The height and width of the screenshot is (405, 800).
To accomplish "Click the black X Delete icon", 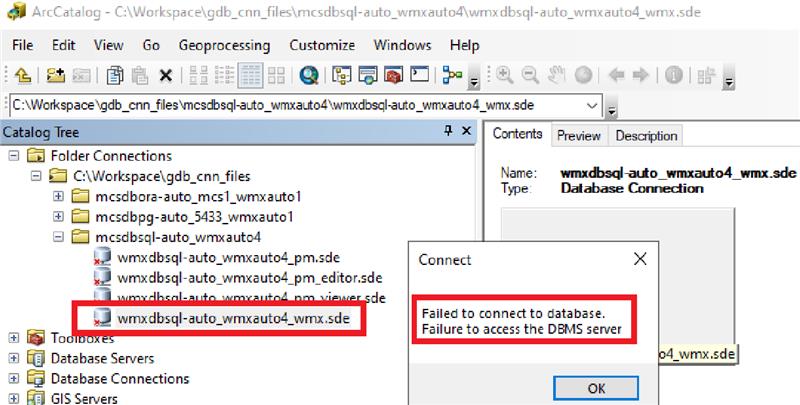I will point(165,75).
